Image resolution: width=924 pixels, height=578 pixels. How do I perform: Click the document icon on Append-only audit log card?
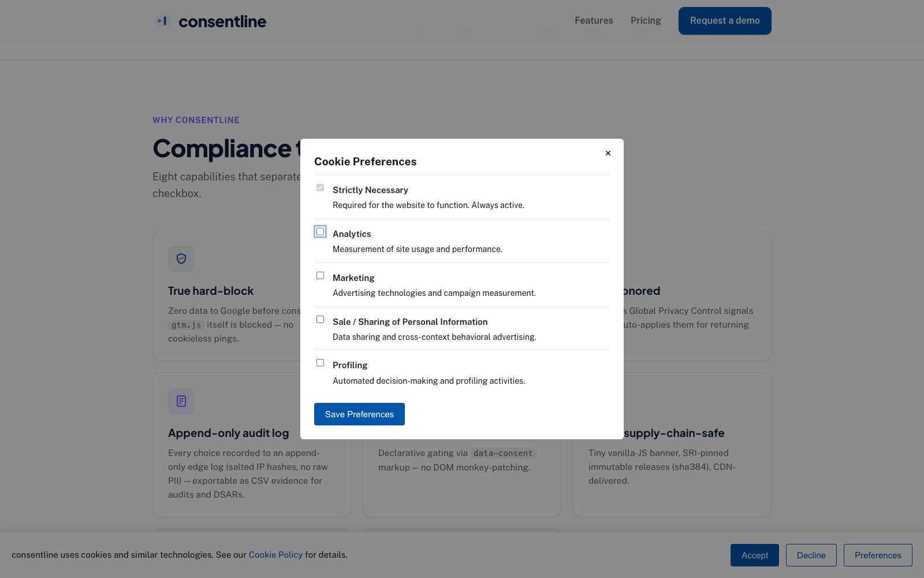[x=181, y=401]
